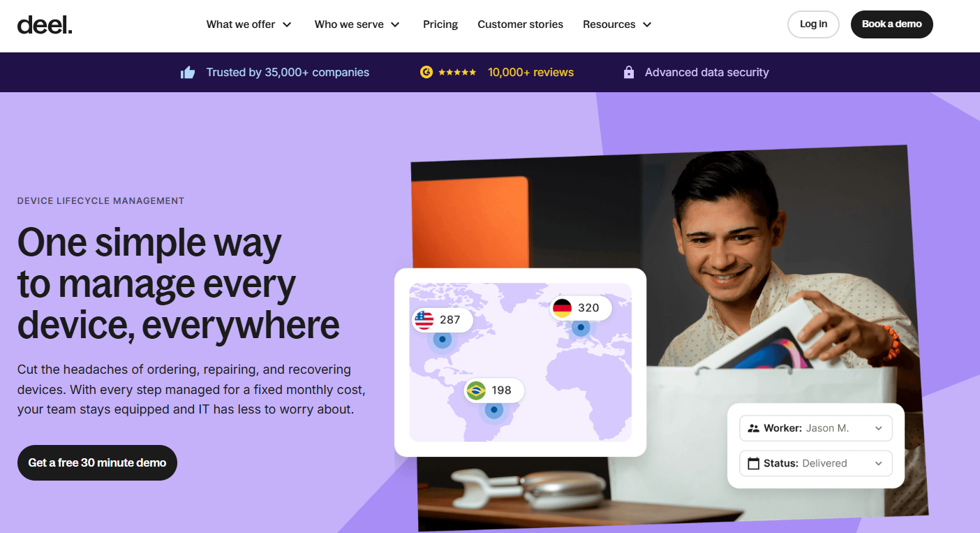
Task: Click the thumbs-up trusted companies icon
Action: (x=188, y=72)
